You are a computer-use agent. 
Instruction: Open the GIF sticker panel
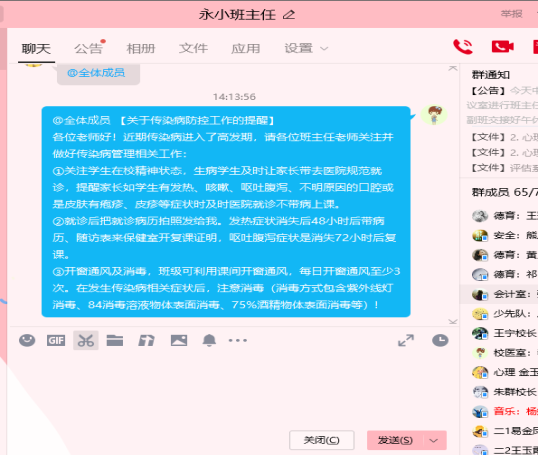pyautogui.click(x=56, y=340)
